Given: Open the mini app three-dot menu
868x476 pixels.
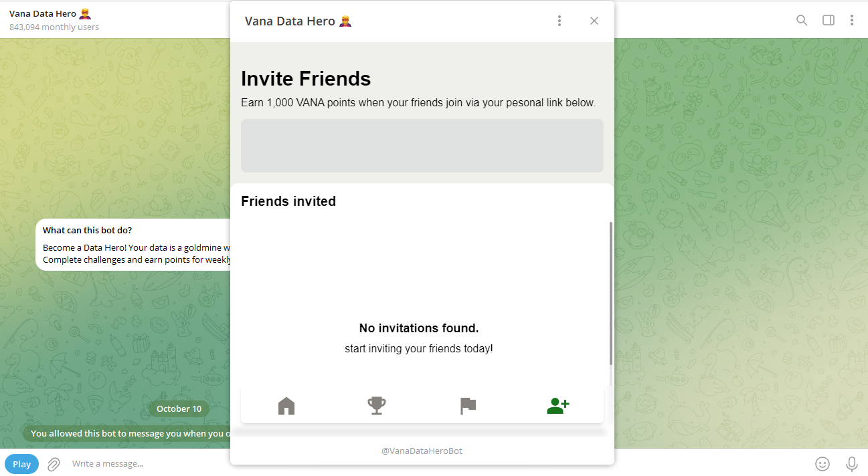Looking at the screenshot, I should 559,21.
